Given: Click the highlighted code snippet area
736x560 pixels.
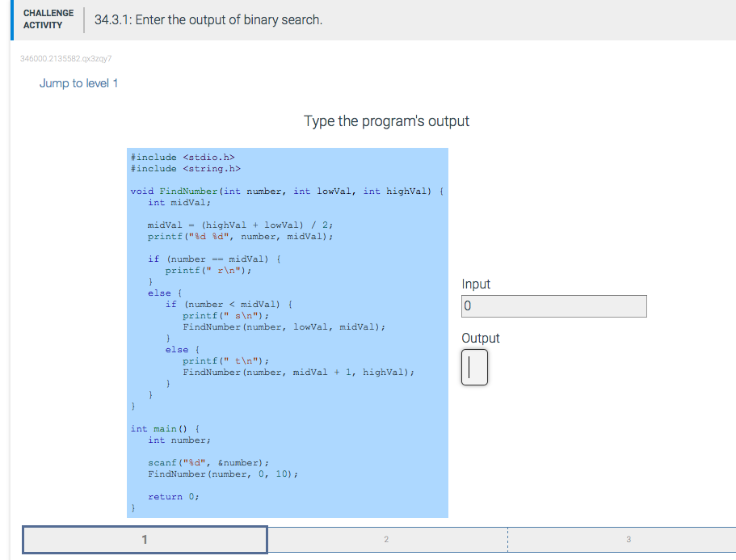Looking at the screenshot, I should [288, 331].
